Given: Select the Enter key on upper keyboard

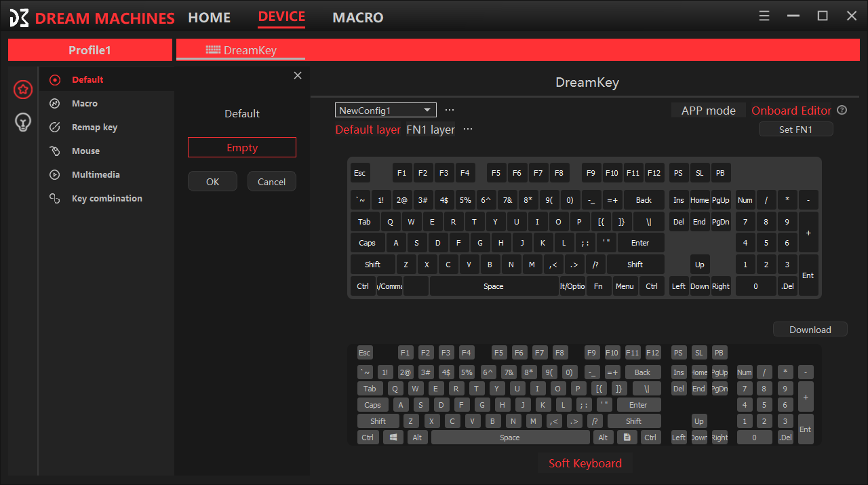Looking at the screenshot, I should [640, 243].
